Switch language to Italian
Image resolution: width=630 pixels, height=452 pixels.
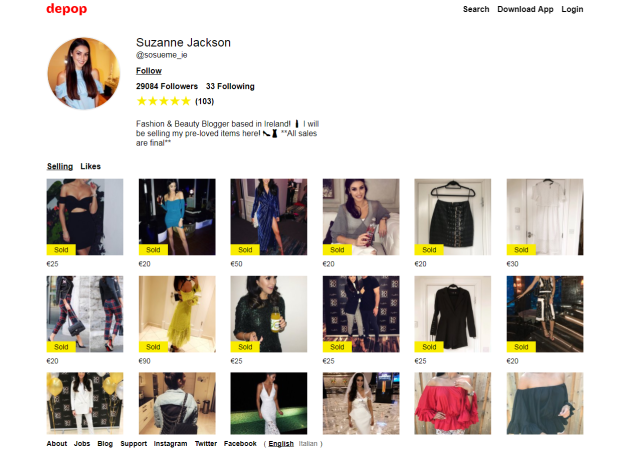point(309,443)
